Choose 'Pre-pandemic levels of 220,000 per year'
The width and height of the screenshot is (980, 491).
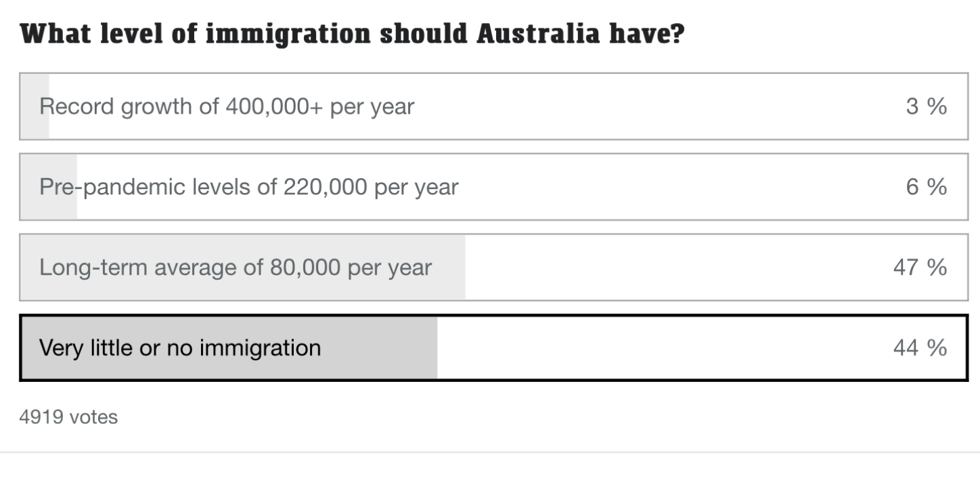pos(493,187)
